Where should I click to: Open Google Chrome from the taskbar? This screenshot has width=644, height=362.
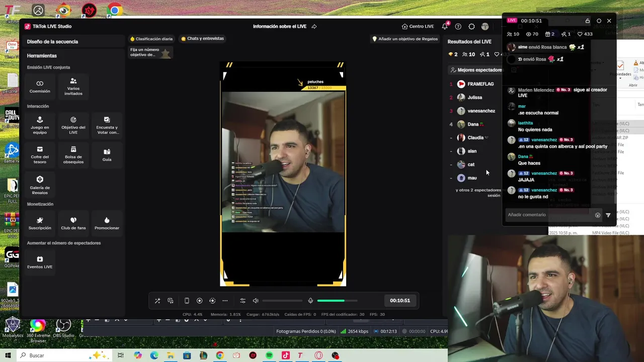coord(220,355)
